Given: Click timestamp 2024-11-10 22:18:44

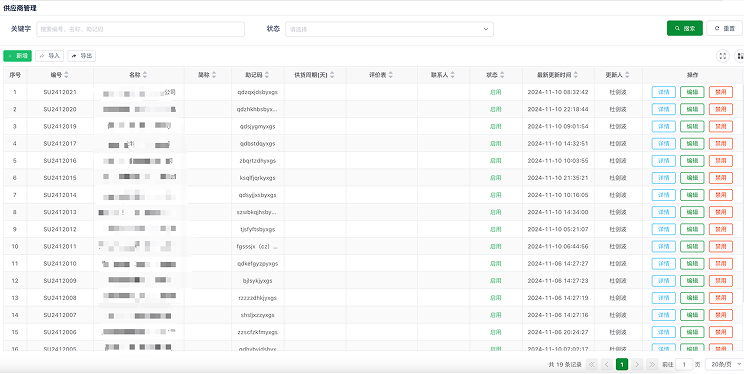Looking at the screenshot, I should pyautogui.click(x=558, y=109).
